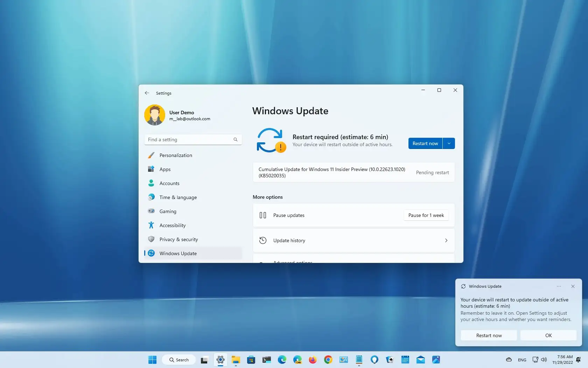Select the Accessibility icon in sidebar
This screenshot has width=588, height=368.
(x=151, y=225)
